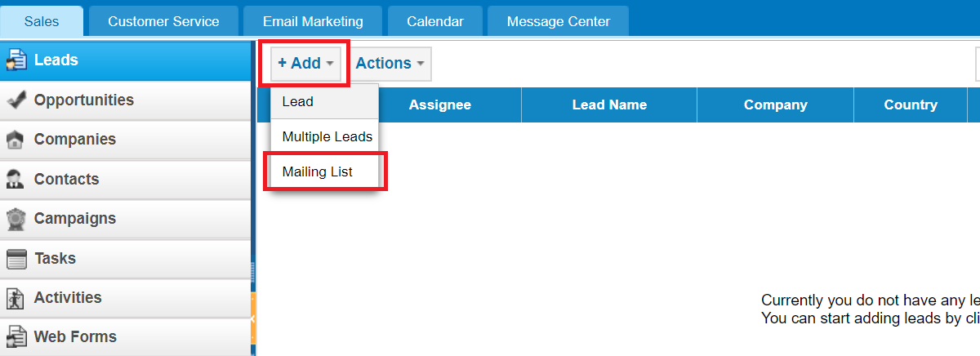Click the Contacts person icon
The image size is (980, 356).
[16, 180]
